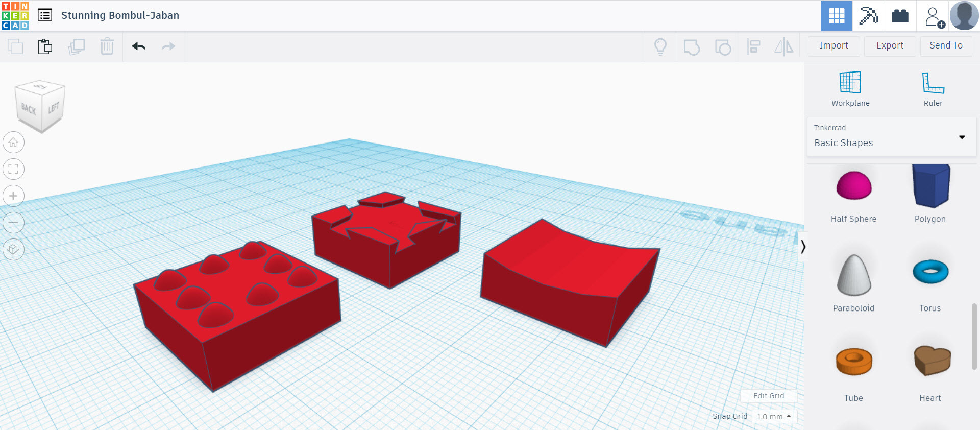
Task: Click the Fit all in view icon
Action: (x=13, y=169)
